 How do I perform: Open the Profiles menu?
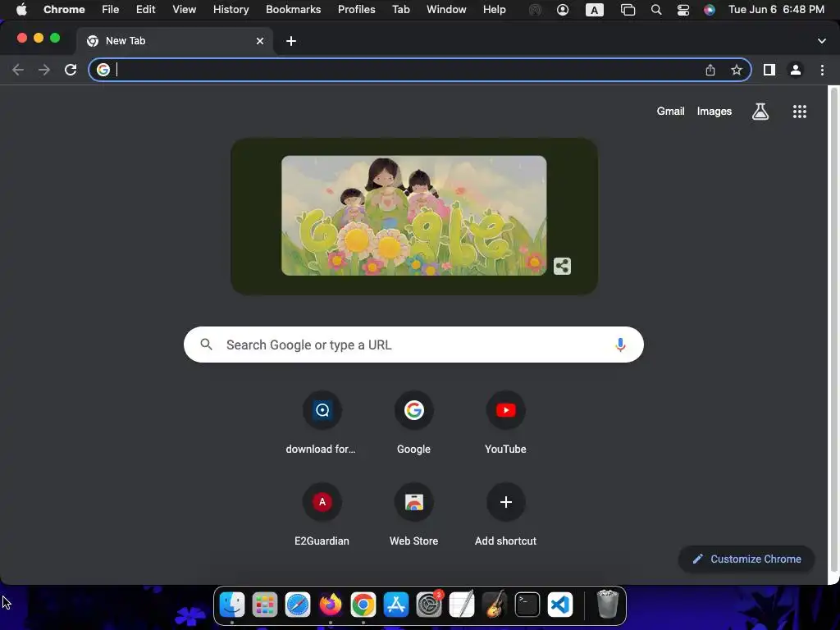(356, 10)
